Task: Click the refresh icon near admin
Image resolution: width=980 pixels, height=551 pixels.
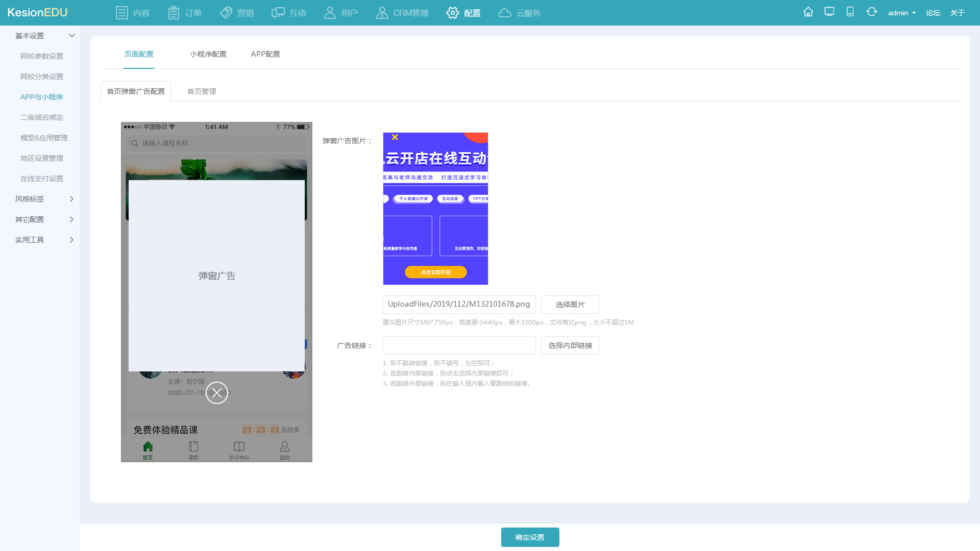Action: pyautogui.click(x=872, y=11)
